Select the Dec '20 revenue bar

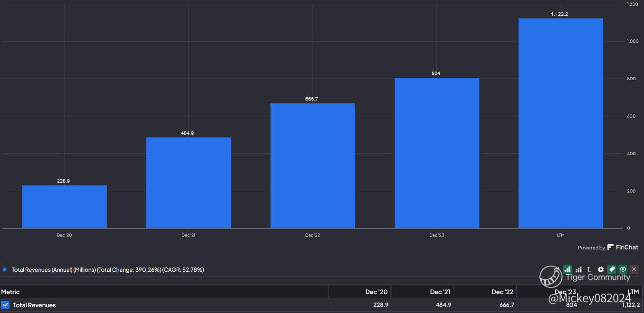click(x=64, y=207)
